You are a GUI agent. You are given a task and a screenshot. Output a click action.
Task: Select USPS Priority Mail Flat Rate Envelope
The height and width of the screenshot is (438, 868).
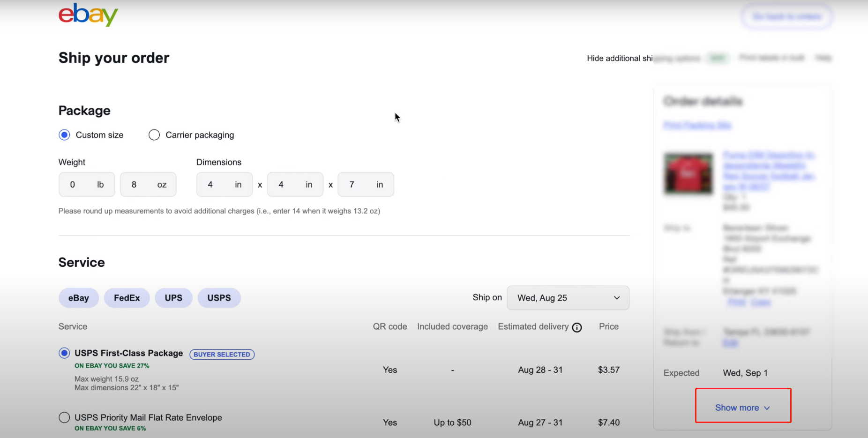coord(64,417)
